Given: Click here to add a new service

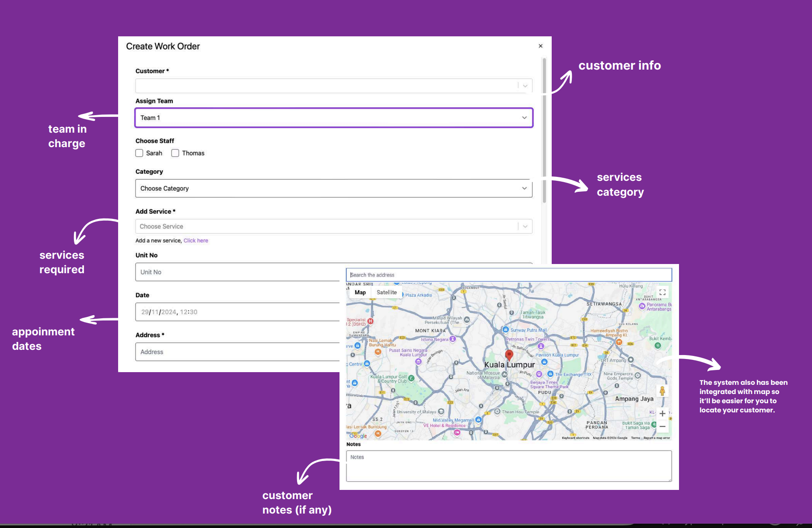Looking at the screenshot, I should (196, 240).
